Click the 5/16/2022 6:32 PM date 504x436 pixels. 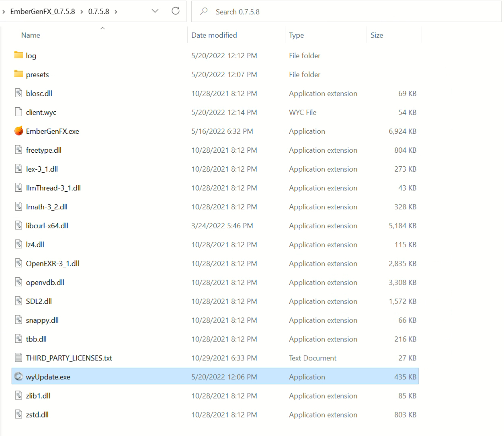[222, 131]
